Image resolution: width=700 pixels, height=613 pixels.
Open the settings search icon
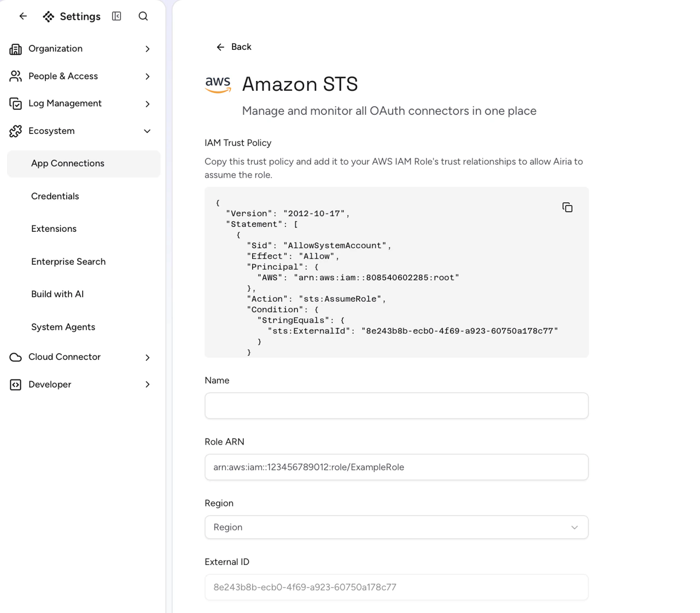(143, 16)
